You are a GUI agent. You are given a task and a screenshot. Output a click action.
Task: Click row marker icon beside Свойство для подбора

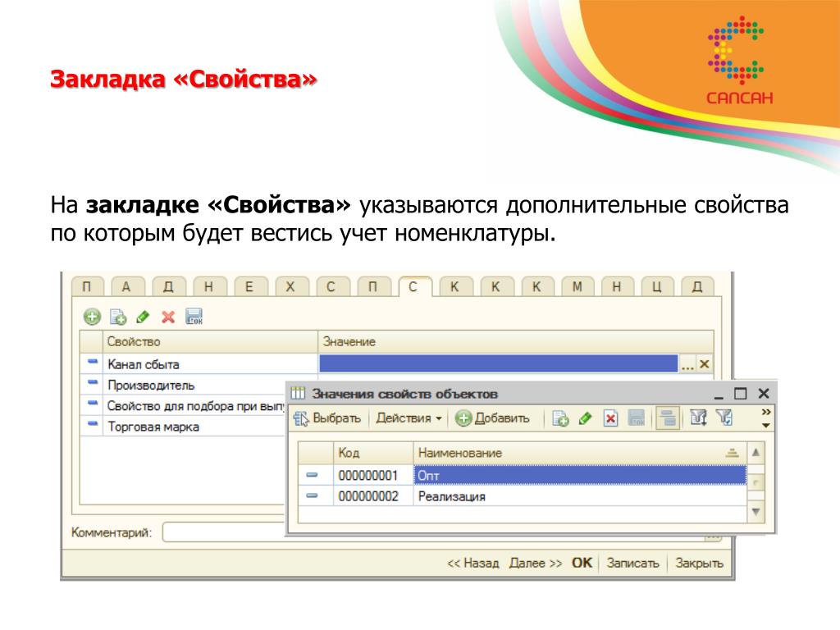92,403
